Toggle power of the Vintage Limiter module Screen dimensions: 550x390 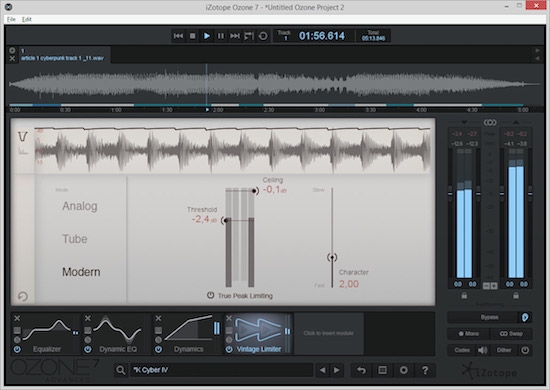pos(229,349)
